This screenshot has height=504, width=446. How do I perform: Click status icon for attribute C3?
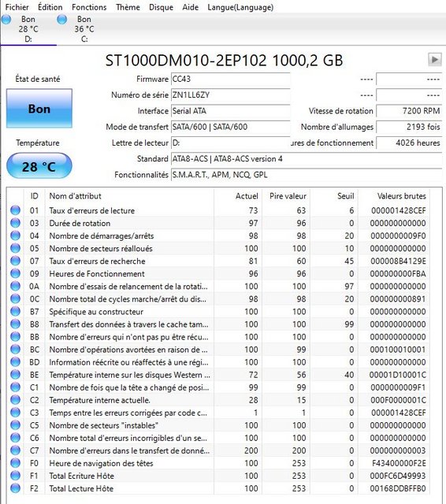click(15, 413)
